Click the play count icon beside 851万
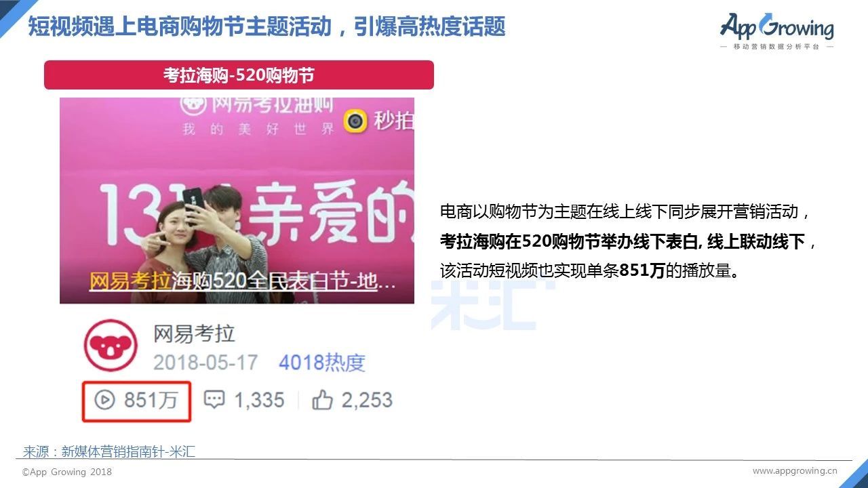Viewport: 868px width, 488px height. click(104, 400)
